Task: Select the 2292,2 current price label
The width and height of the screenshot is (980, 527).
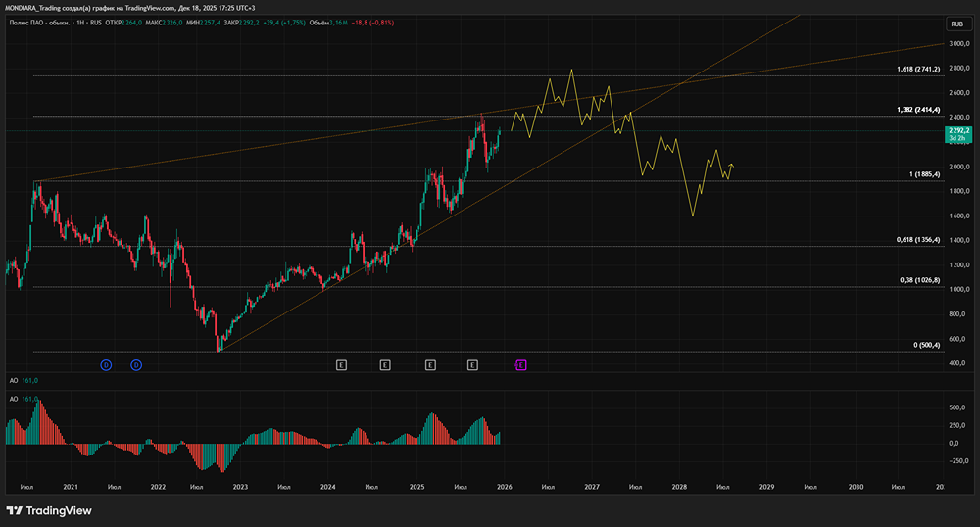Action: click(956, 131)
